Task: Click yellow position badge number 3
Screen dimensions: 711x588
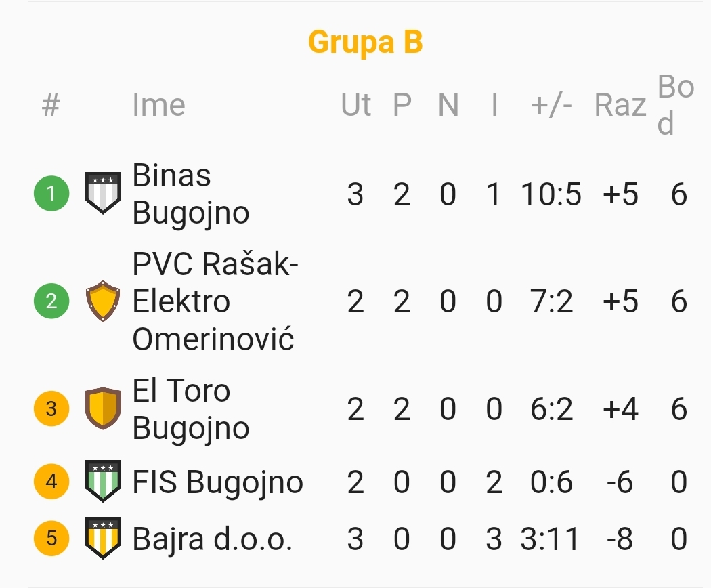Action: pos(51,408)
